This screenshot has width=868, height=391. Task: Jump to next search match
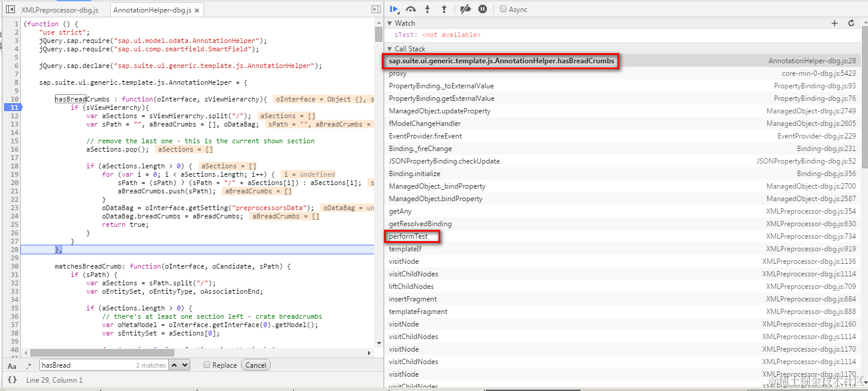(x=185, y=365)
